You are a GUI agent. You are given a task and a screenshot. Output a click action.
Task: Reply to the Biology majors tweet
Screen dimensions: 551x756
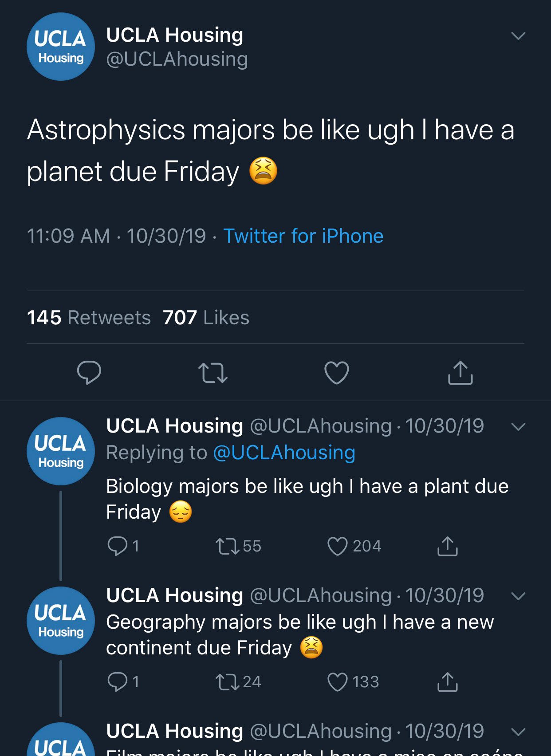[118, 546]
